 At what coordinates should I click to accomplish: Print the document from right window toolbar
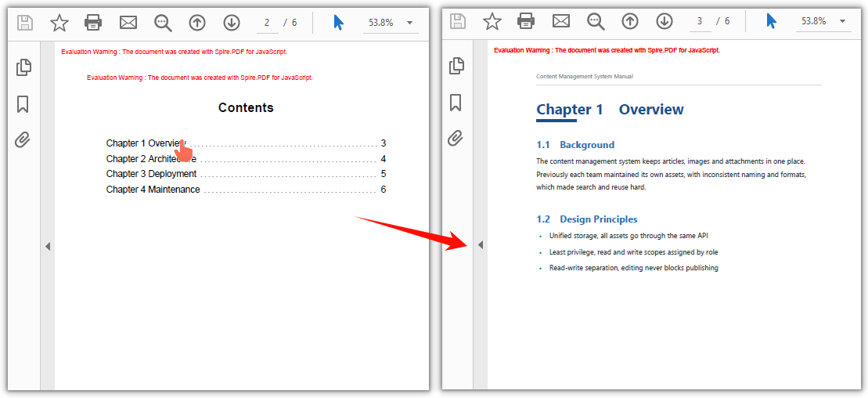(x=526, y=22)
